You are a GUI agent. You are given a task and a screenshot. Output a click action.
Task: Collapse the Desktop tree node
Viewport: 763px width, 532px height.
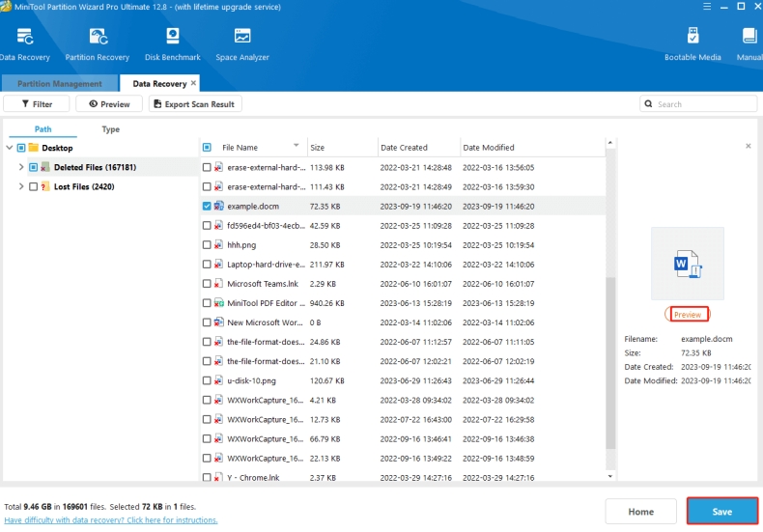coord(9,148)
